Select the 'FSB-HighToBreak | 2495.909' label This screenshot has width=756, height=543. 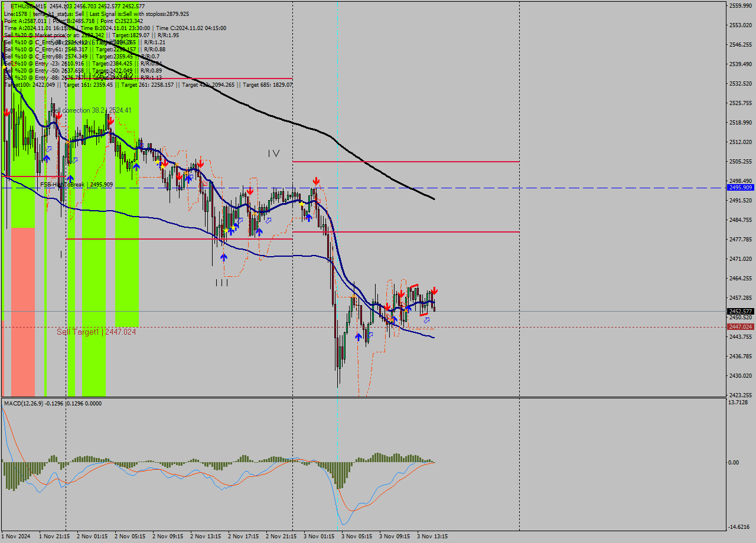point(76,184)
